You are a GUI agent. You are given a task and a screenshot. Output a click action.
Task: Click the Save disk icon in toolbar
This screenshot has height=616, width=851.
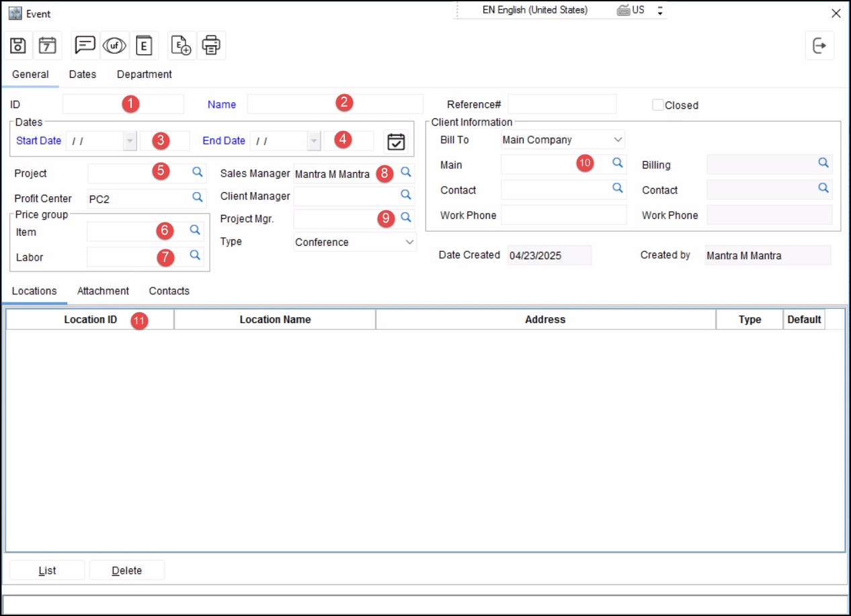click(x=19, y=46)
